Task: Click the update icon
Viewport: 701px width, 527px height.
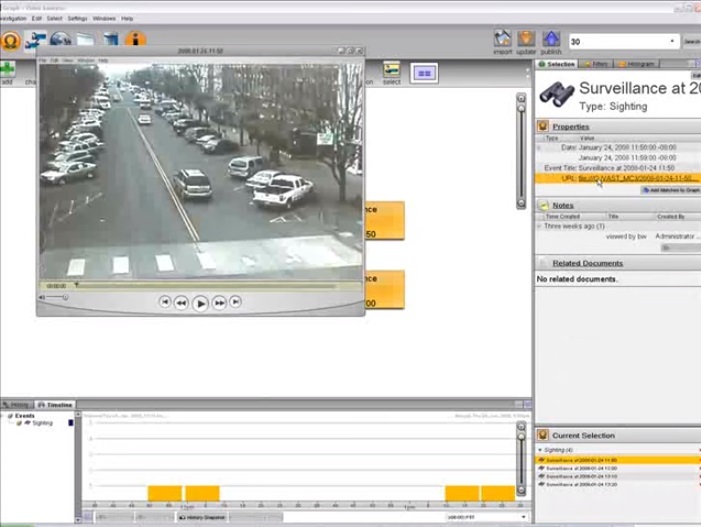Action: (526, 39)
